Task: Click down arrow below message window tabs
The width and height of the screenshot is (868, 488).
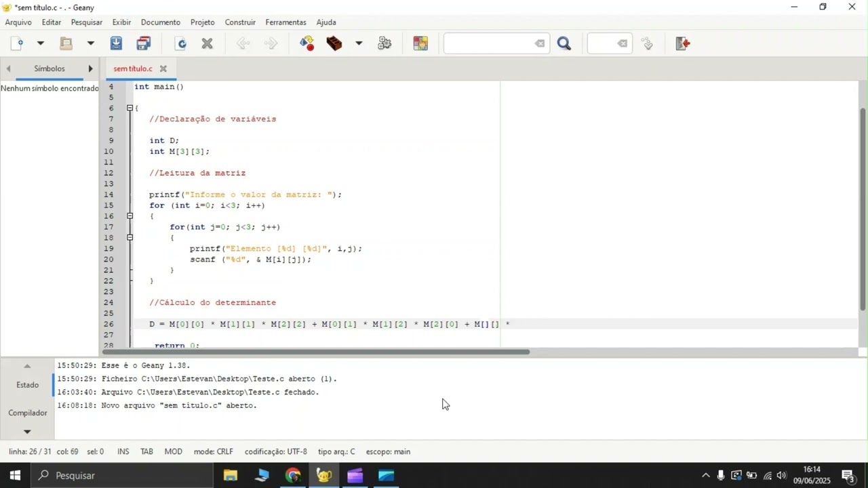Action: coord(27,431)
